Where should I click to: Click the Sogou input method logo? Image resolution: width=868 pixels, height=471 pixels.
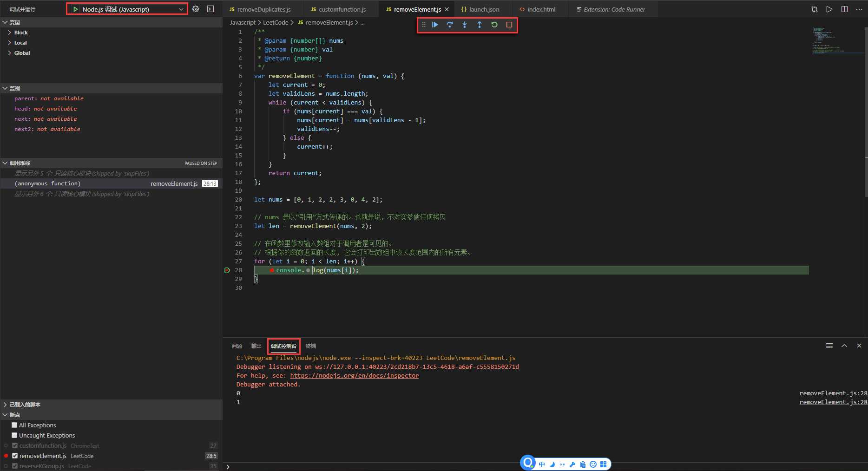point(528,463)
